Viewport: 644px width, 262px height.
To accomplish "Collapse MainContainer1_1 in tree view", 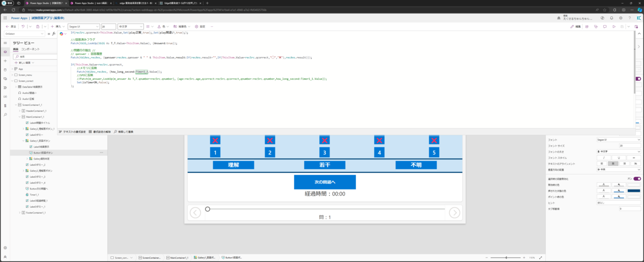I will [x=19, y=116].
